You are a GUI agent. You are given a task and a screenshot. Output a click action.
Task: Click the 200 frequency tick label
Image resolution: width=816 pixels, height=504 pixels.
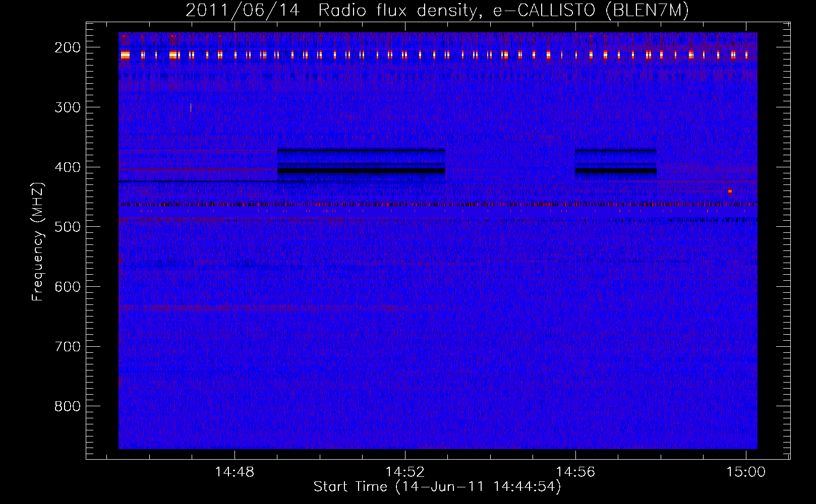pyautogui.click(x=67, y=47)
